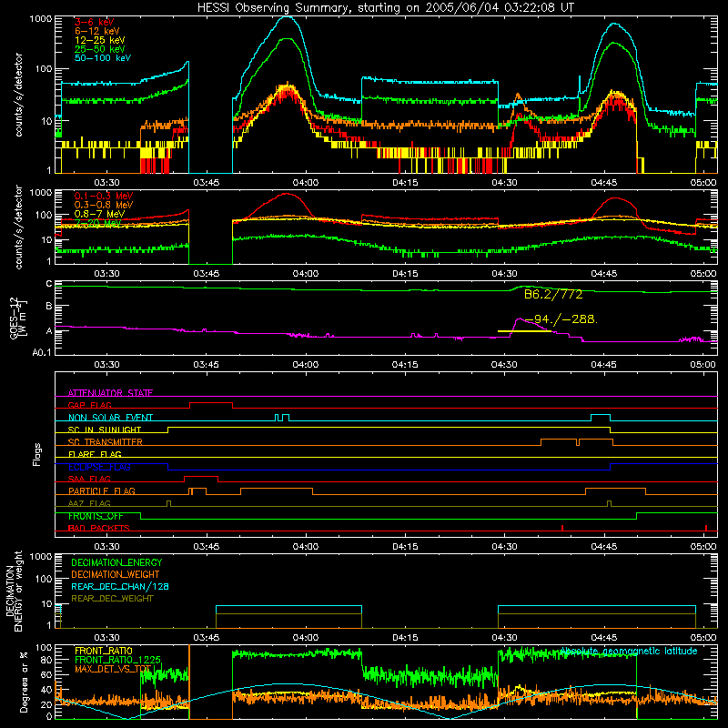Click the Absolute geomagnetic latitude label

tap(629, 652)
